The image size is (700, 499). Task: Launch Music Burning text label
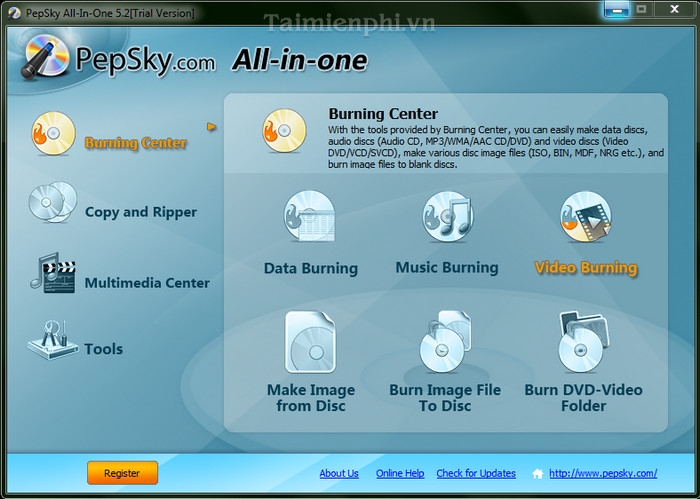[x=447, y=267]
